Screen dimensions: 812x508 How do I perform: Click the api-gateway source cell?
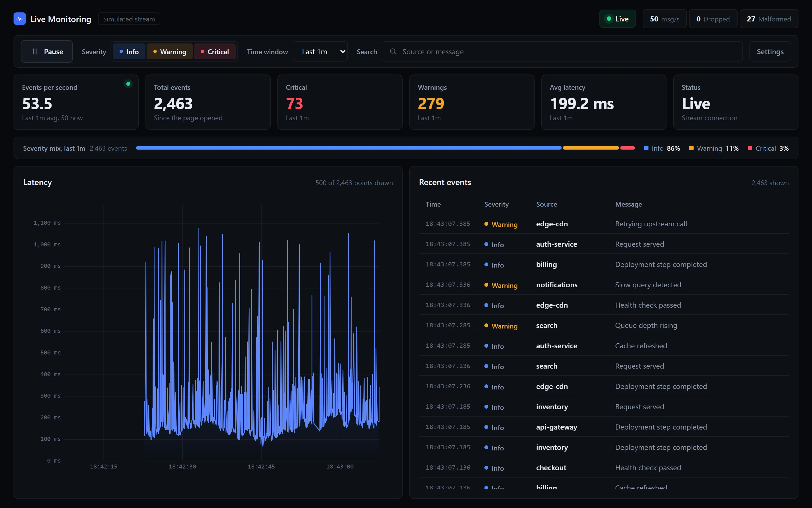tap(556, 427)
